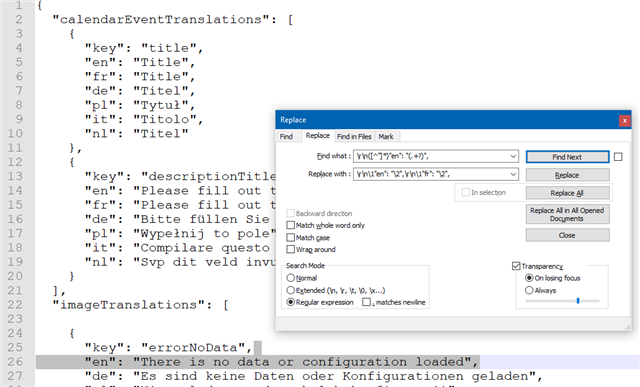640x387 pixels.
Task: Select Normal search mode
Action: click(x=290, y=278)
